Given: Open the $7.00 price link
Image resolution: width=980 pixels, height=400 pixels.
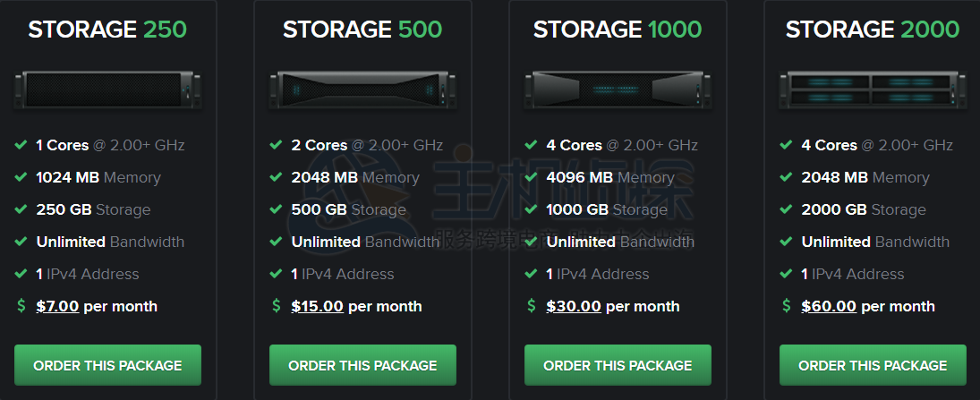Looking at the screenshot, I should click(57, 306).
